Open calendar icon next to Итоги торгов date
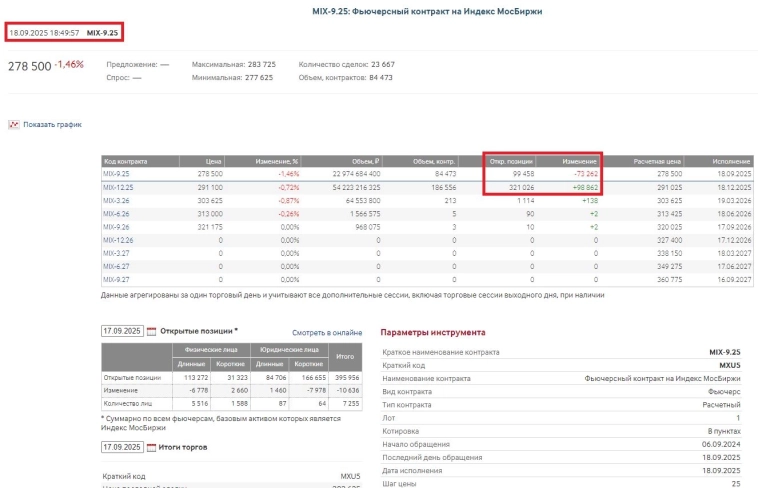 click(152, 447)
